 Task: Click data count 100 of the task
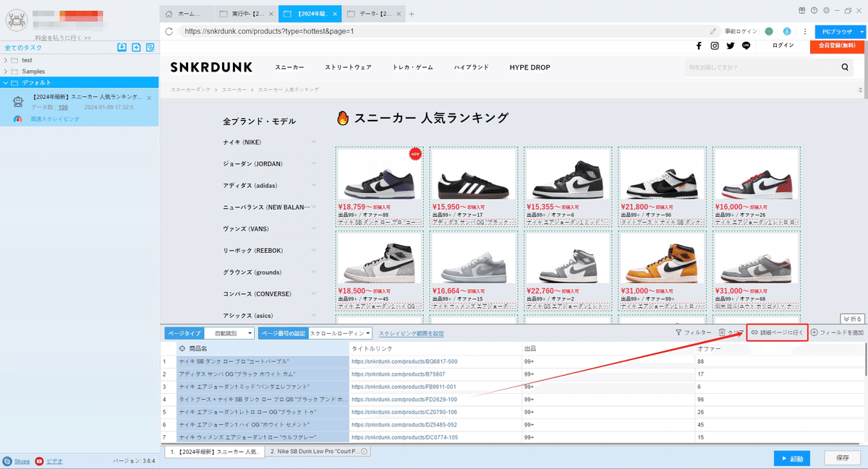pyautogui.click(x=63, y=107)
